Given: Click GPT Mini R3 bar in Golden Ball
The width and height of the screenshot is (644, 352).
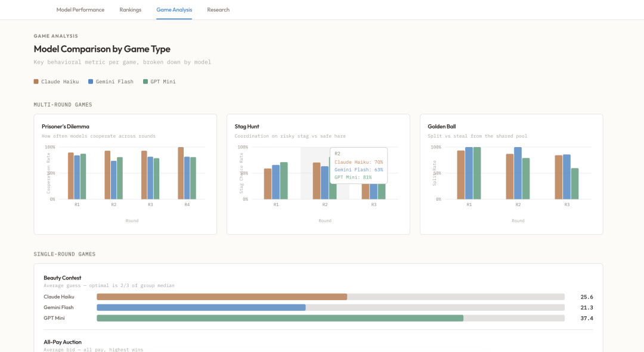Looking at the screenshot, I should [x=575, y=184].
